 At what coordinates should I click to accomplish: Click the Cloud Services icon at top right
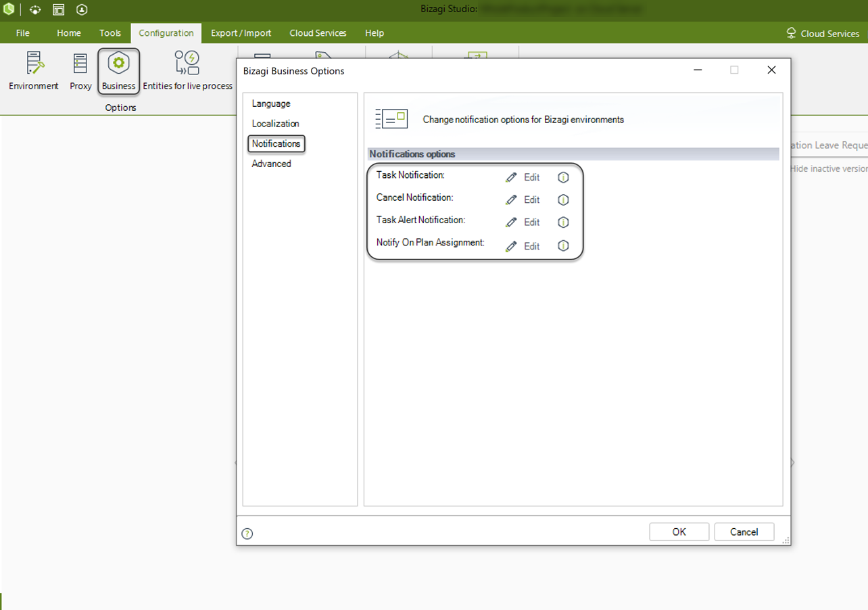(792, 33)
